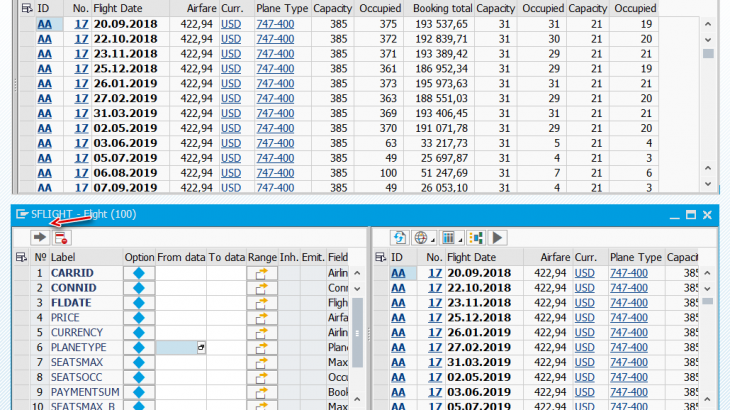This screenshot has width=730, height=410.
Task: Click the Option diamond for PAYMENTSUM
Action: coord(139,392)
